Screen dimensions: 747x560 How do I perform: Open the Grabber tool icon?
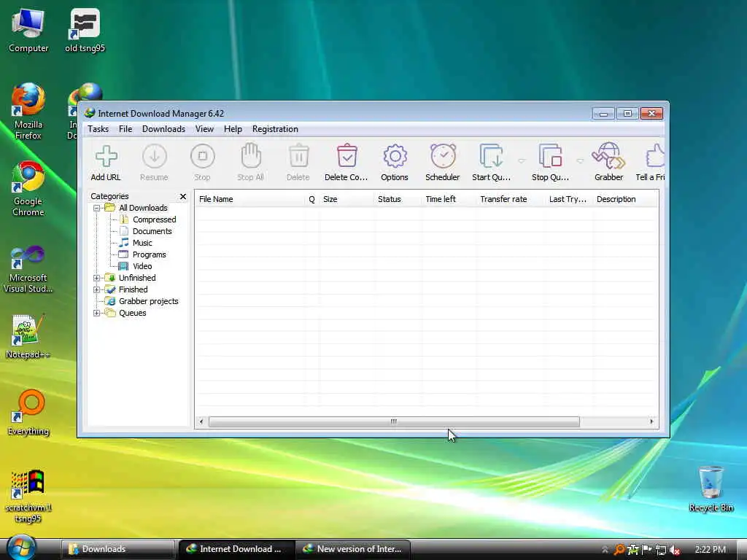point(608,156)
